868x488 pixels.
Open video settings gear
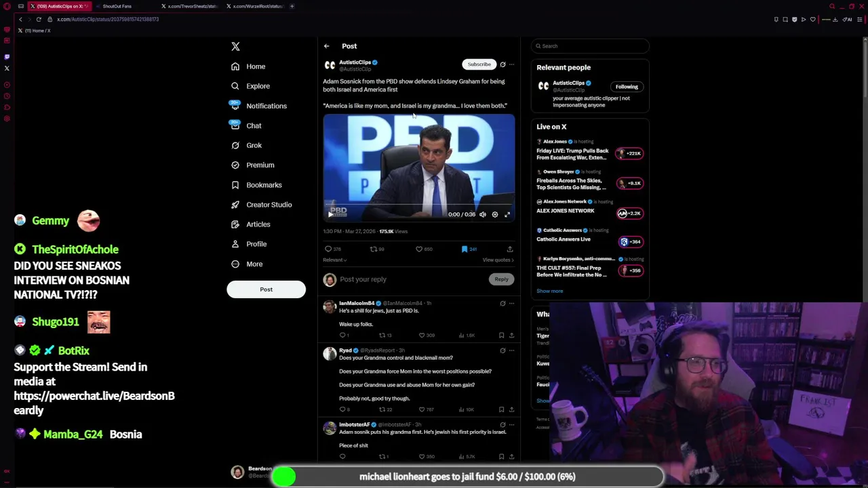click(x=494, y=214)
